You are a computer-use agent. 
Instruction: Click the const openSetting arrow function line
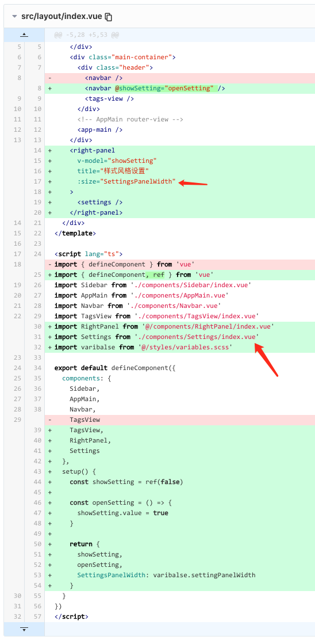click(x=180, y=502)
